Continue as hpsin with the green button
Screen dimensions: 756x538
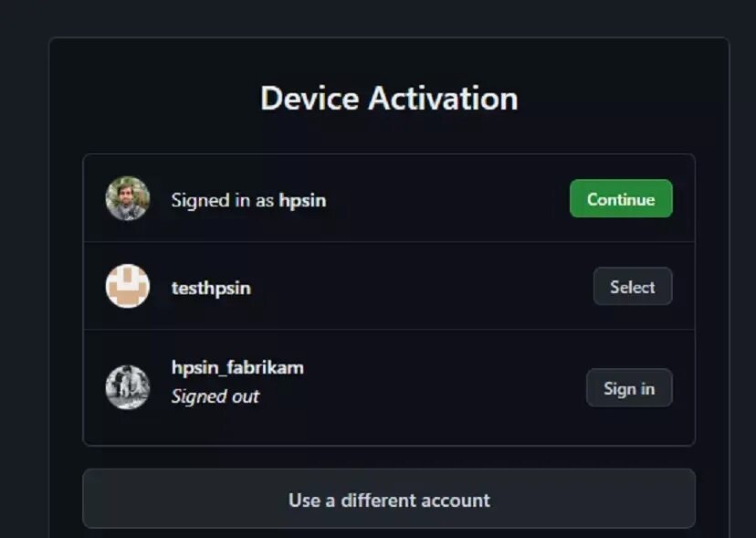[621, 198]
